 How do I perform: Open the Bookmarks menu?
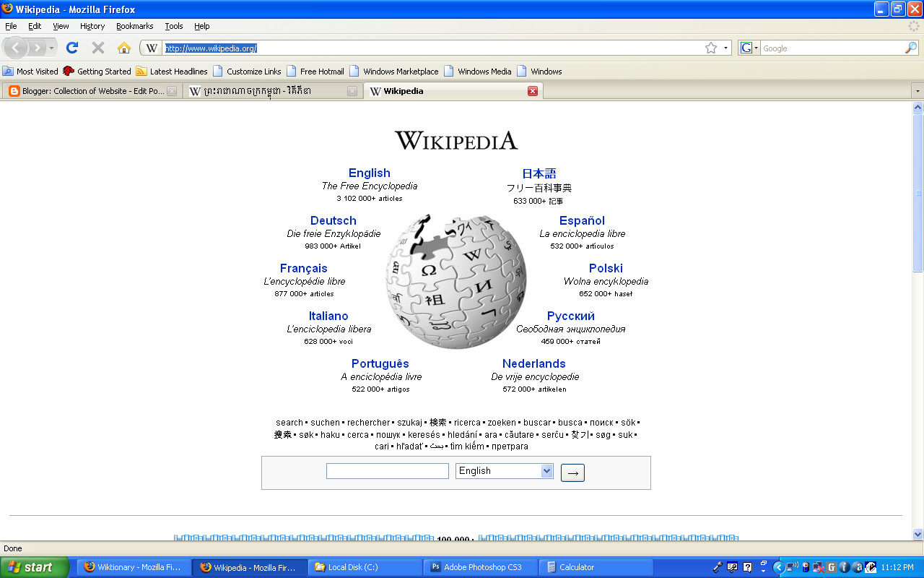click(134, 26)
